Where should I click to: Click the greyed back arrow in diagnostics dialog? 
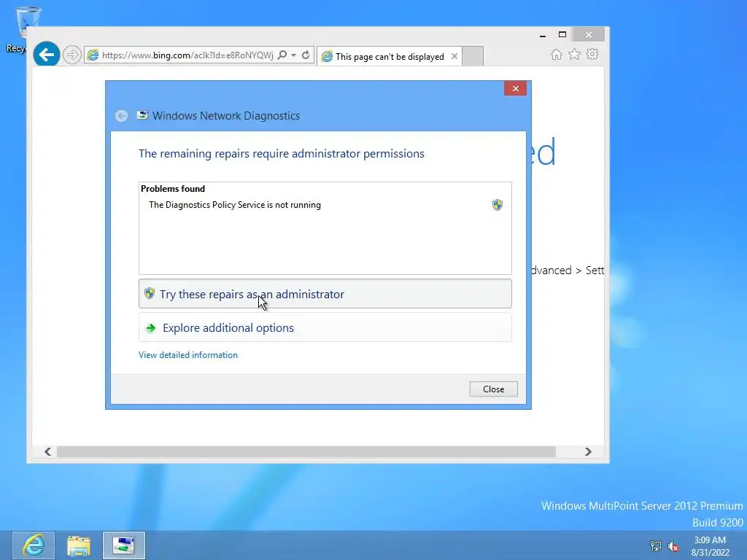point(122,116)
